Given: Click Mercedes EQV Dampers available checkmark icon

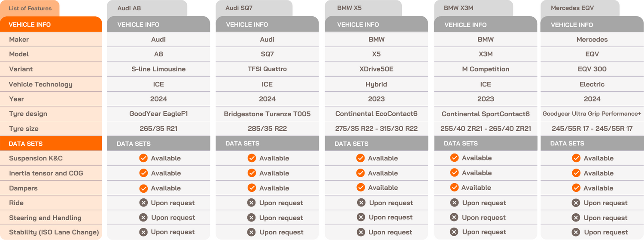Looking at the screenshot, I should coord(576,188).
